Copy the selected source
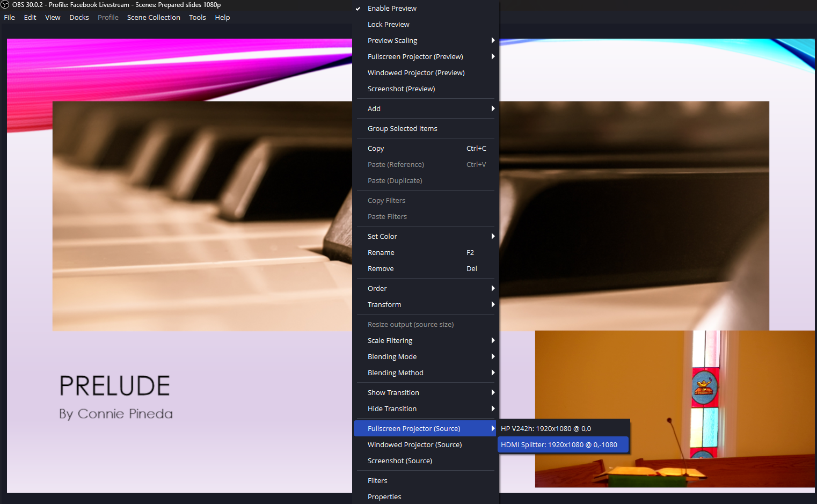 click(x=376, y=148)
